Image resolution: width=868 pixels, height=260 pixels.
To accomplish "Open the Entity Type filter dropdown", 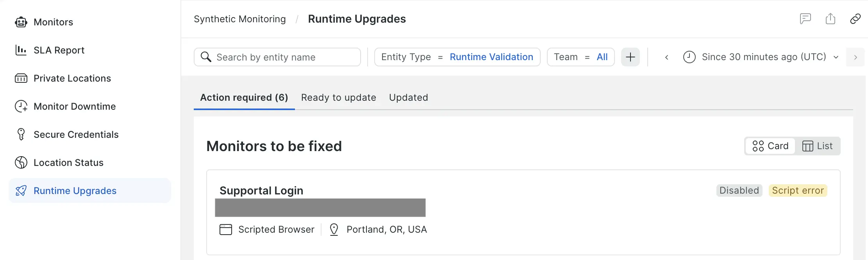I will coord(457,57).
